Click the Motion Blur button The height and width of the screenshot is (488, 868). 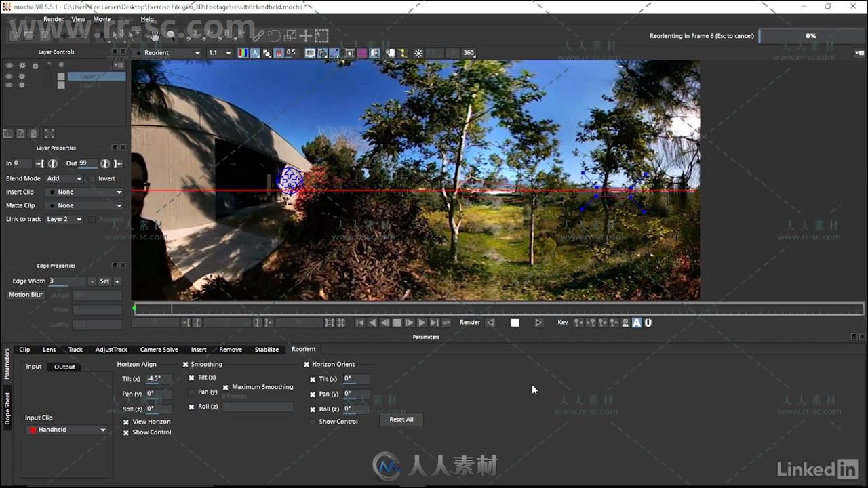point(26,295)
